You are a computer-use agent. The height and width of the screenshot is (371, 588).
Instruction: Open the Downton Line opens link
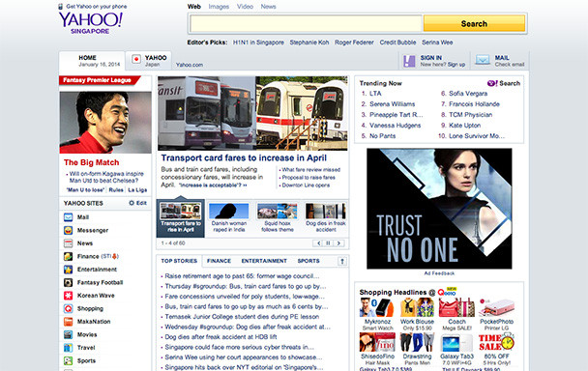pyautogui.click(x=306, y=185)
